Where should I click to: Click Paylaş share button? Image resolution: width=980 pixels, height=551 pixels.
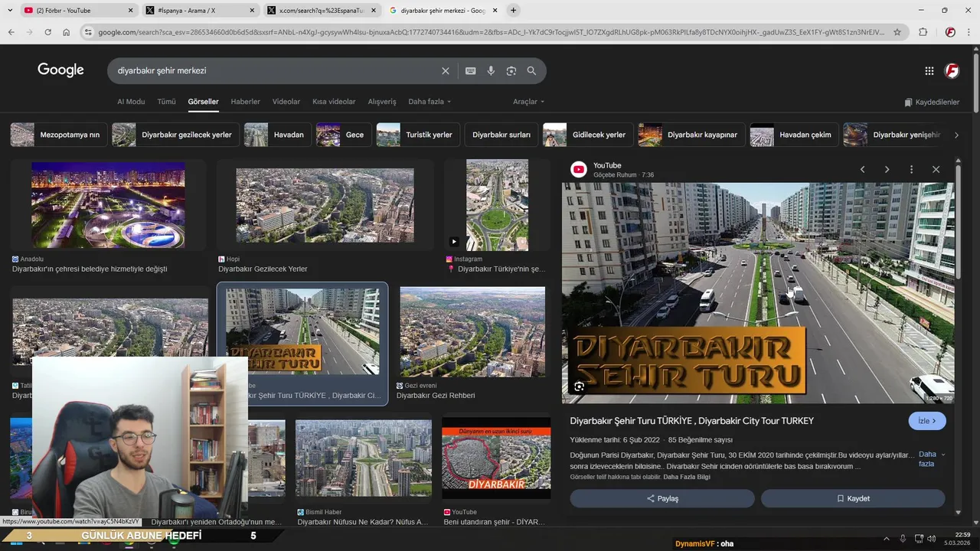pos(662,498)
